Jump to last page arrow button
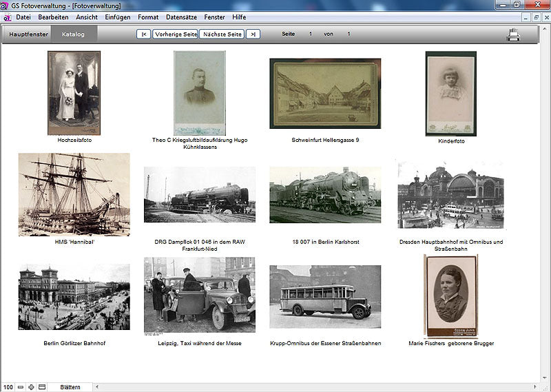Viewport: 551px width, 392px height. 253,34
